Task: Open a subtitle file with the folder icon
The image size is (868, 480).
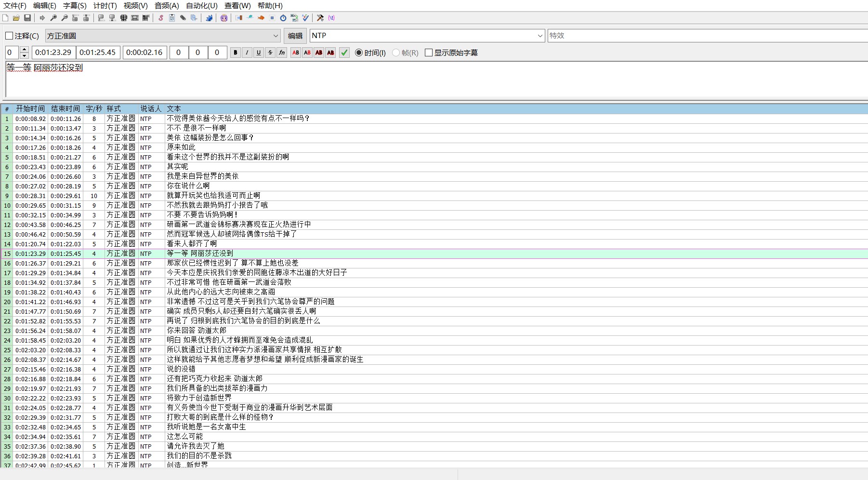Action: (16, 18)
